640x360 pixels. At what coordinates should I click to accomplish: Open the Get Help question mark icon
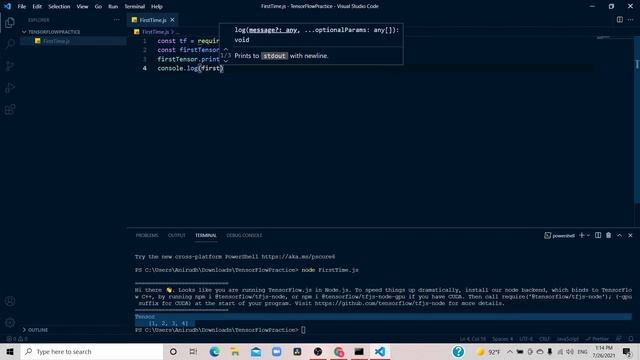pyautogui.click(x=458, y=351)
